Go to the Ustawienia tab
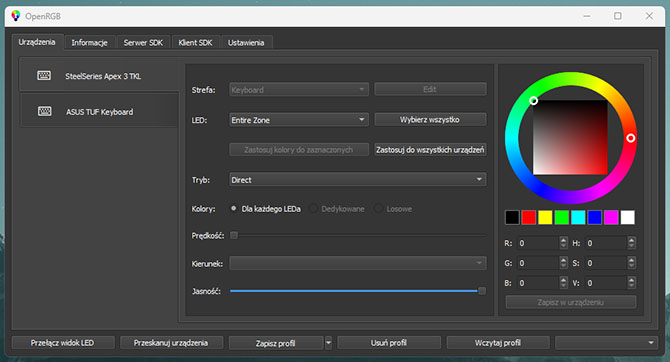This screenshot has height=362, width=670. tap(246, 43)
